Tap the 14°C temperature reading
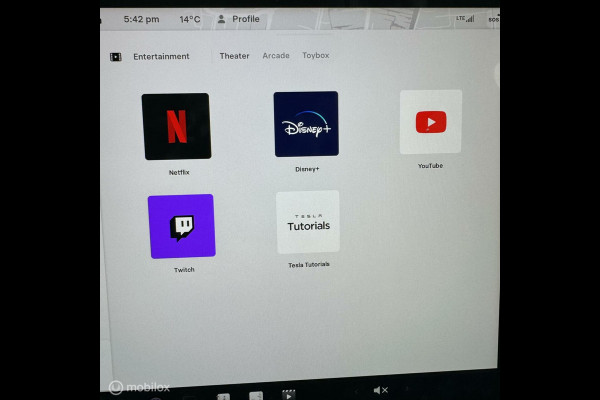The height and width of the screenshot is (400, 600). (x=190, y=19)
